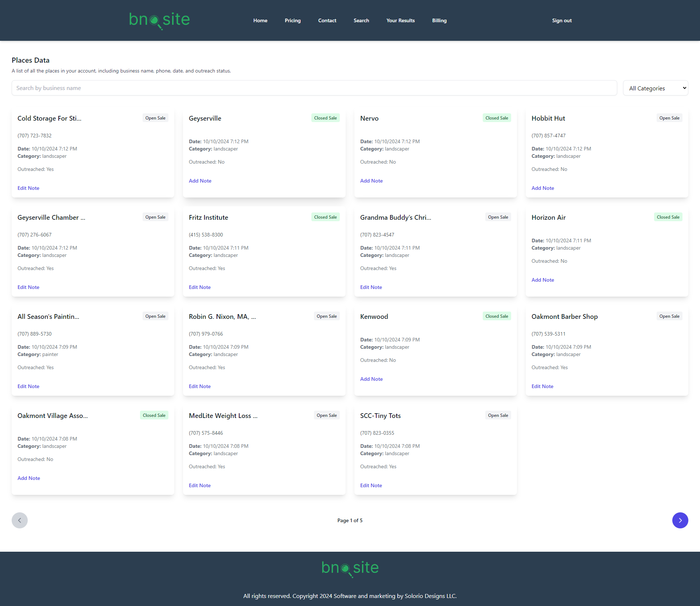Navigate to Your Results page
Viewport: 700px width, 606px height.
400,20
